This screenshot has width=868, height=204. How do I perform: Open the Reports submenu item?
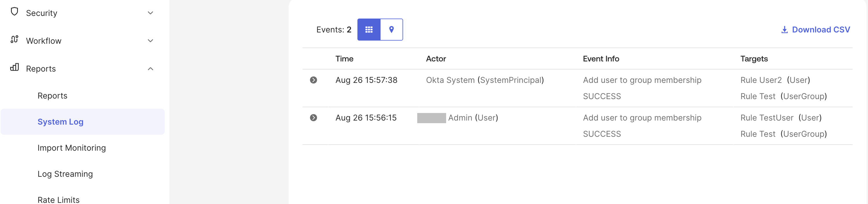(x=52, y=96)
